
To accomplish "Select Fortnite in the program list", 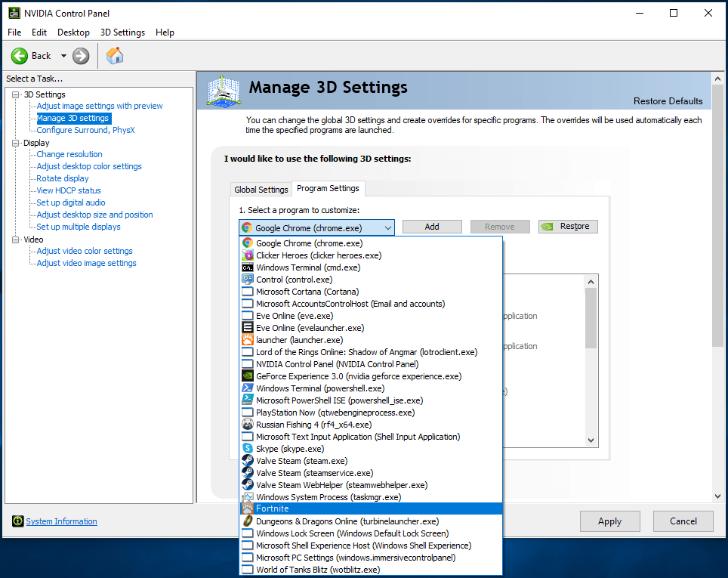I will (x=371, y=508).
